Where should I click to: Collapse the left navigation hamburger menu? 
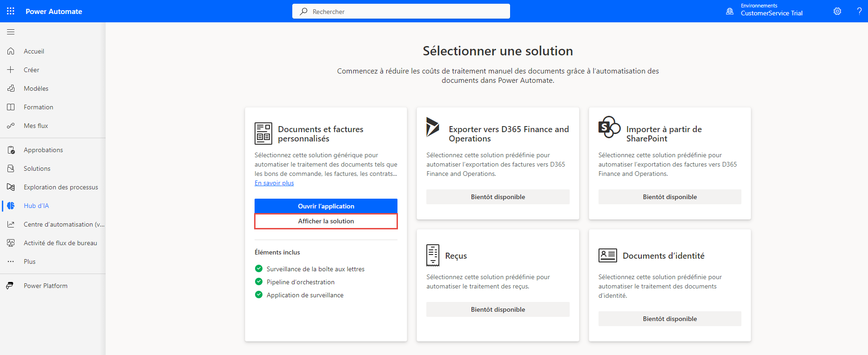click(11, 32)
